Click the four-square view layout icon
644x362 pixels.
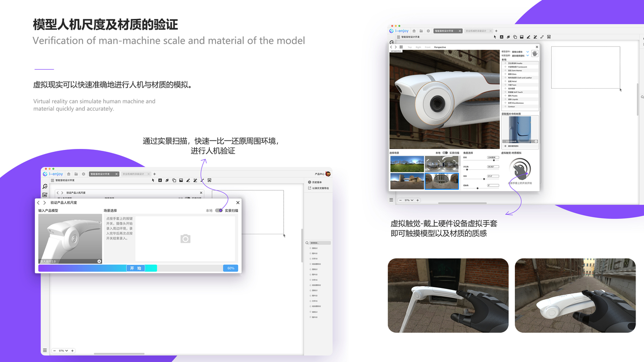pyautogui.click(x=401, y=47)
